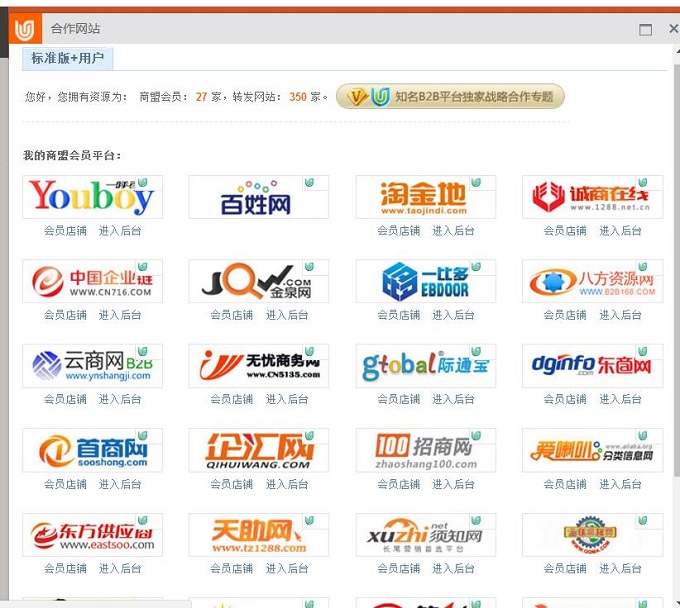Click 进入后台 under 东商网
The width and height of the screenshot is (680, 608).
[620, 400]
